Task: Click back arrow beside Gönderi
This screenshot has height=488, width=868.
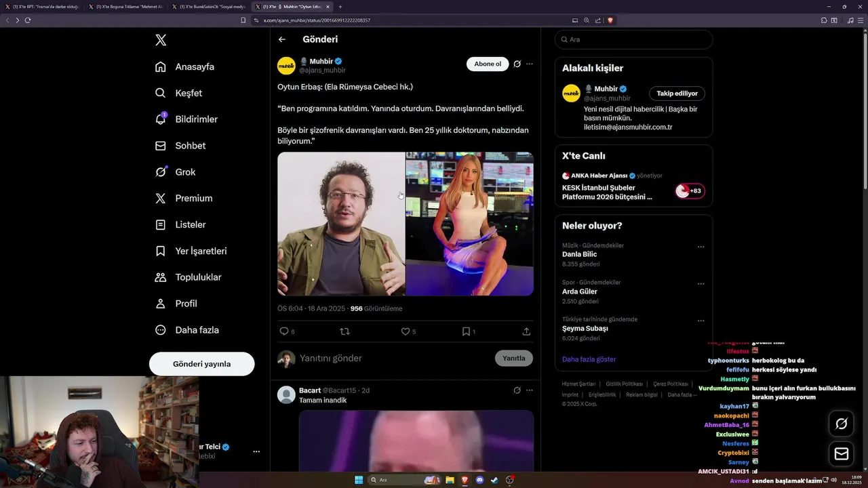Action: pyautogui.click(x=282, y=39)
